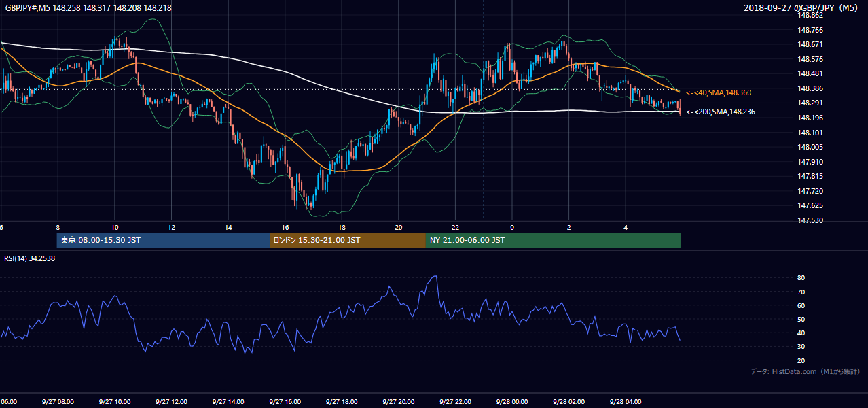
Task: Click RSI scale level 60
Action: [x=801, y=305]
